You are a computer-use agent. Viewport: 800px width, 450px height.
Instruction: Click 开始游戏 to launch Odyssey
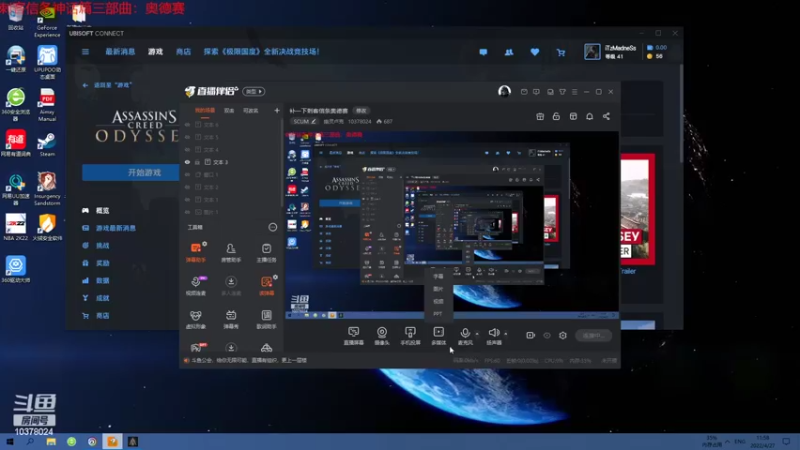[131, 172]
